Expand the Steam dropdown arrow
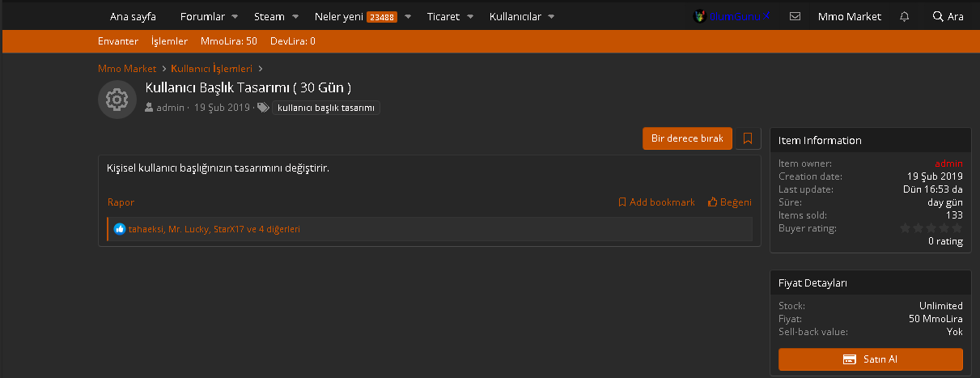Viewport: 980px width, 378px height. tap(295, 16)
